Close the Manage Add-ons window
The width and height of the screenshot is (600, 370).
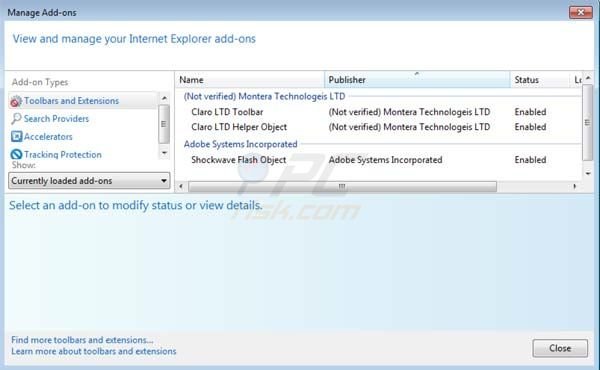pyautogui.click(x=581, y=12)
